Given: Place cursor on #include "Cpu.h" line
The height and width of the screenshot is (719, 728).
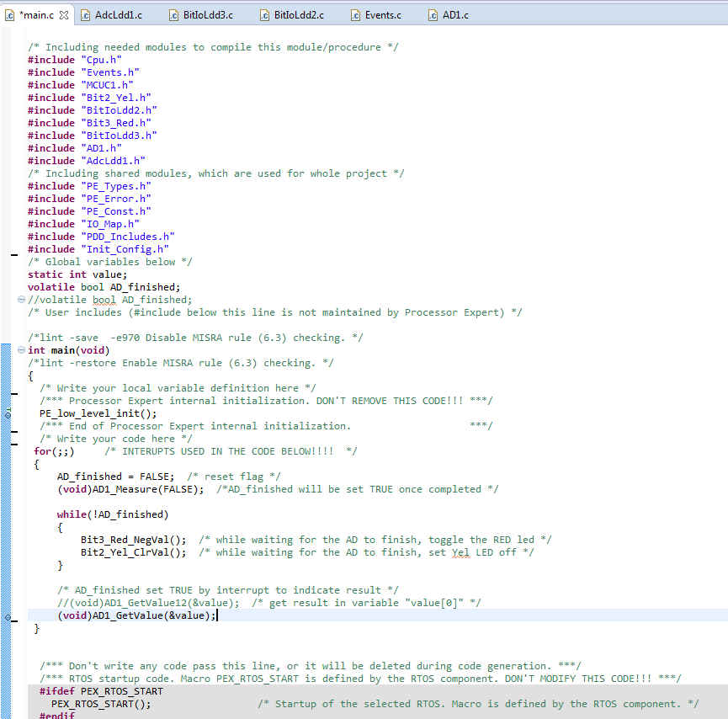Looking at the screenshot, I should (75, 60).
